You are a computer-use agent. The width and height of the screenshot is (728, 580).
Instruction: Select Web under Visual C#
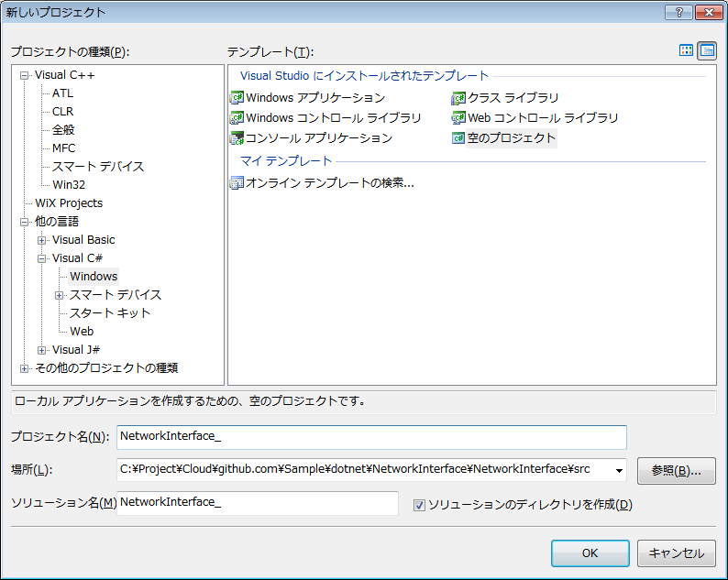82,332
